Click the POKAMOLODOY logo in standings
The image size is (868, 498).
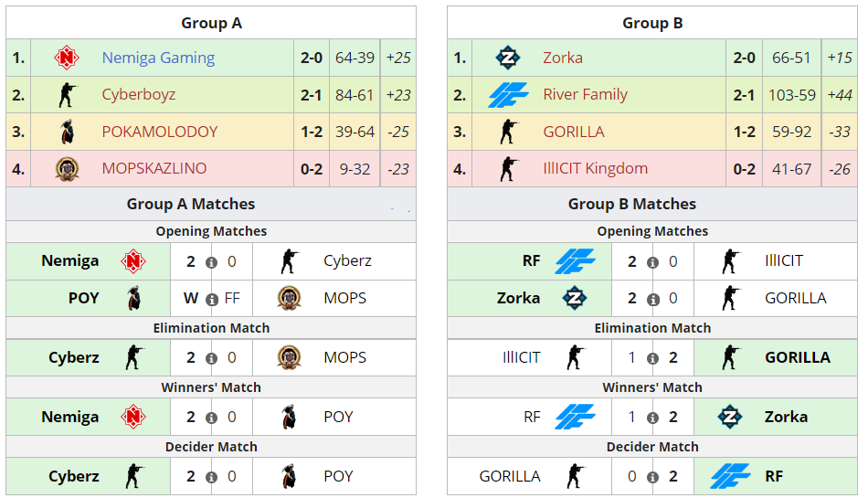coord(67,132)
